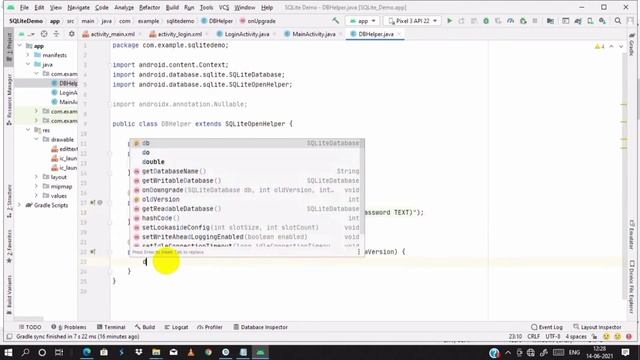Viewport: 640px width, 360px height.
Task: Click the Apply Changes and Restart icon
Action: coord(461,20)
